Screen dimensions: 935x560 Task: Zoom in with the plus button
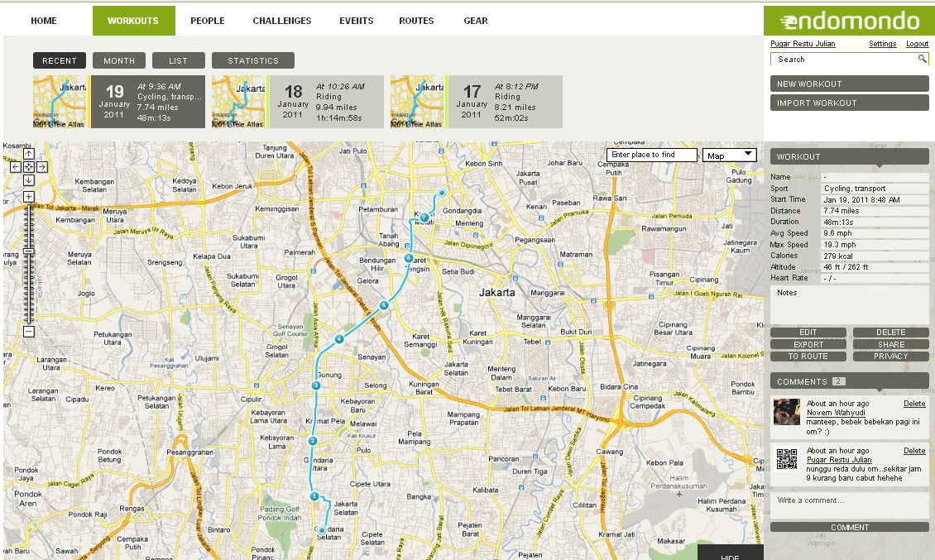pos(28,196)
